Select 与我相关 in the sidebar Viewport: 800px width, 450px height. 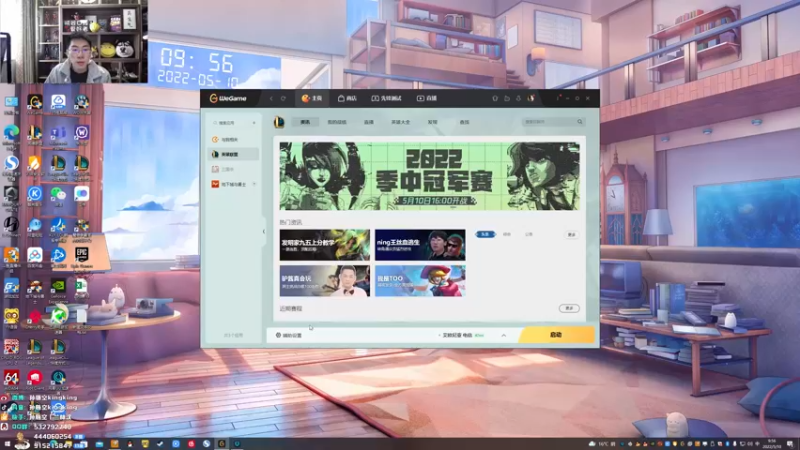(x=234, y=139)
